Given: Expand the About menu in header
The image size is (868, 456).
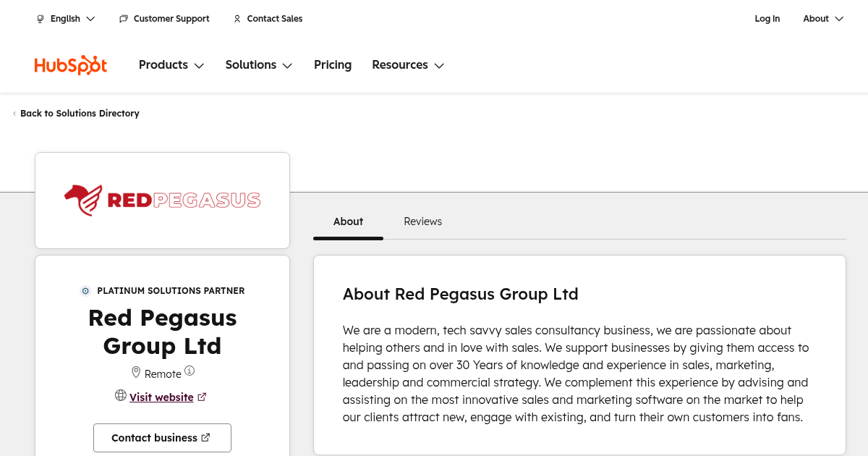Looking at the screenshot, I should pos(823,19).
